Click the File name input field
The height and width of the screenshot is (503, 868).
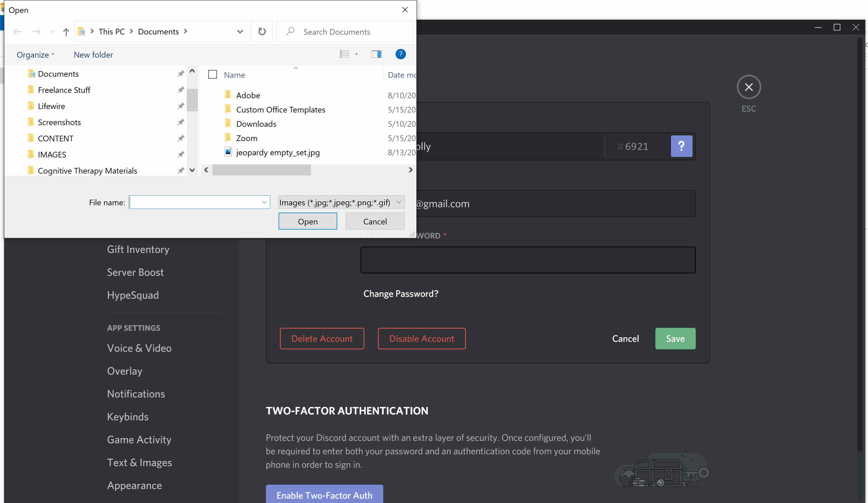pyautogui.click(x=197, y=202)
